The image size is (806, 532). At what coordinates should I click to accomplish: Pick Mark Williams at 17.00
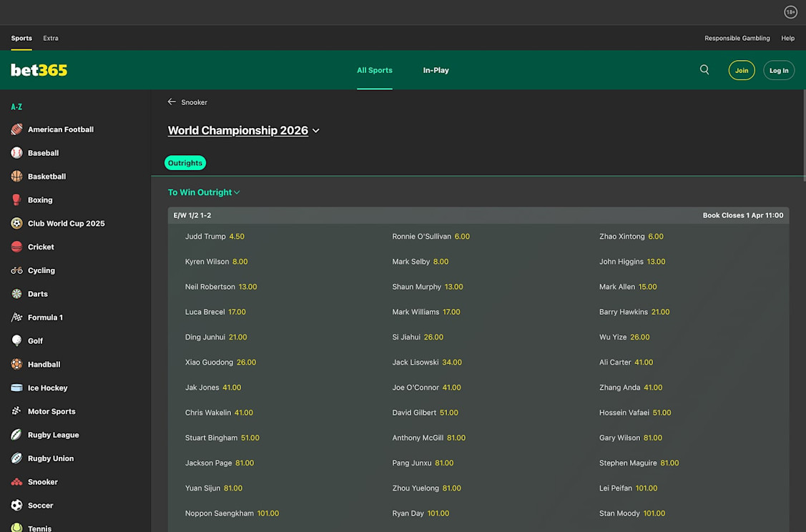pyautogui.click(x=426, y=312)
